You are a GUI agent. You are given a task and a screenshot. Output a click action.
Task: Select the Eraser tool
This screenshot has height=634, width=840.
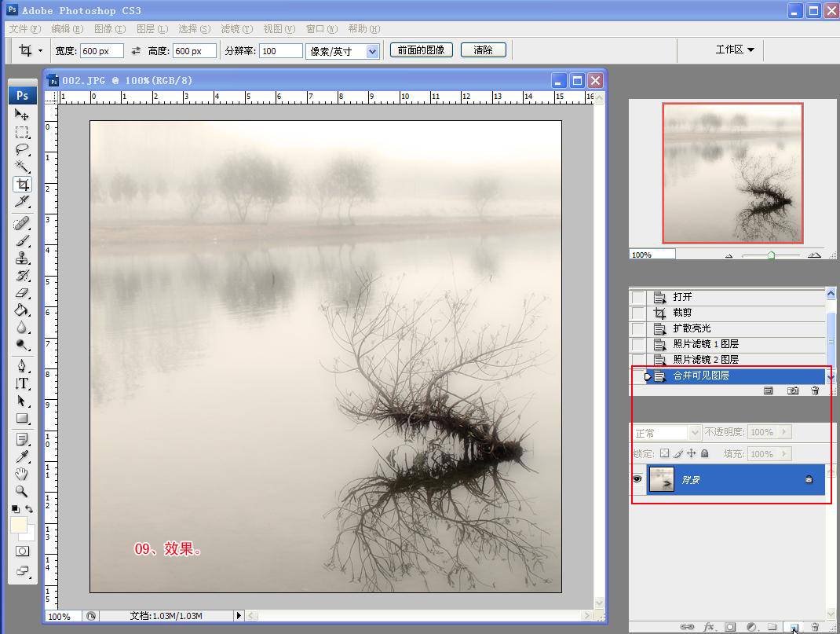tap(22, 292)
